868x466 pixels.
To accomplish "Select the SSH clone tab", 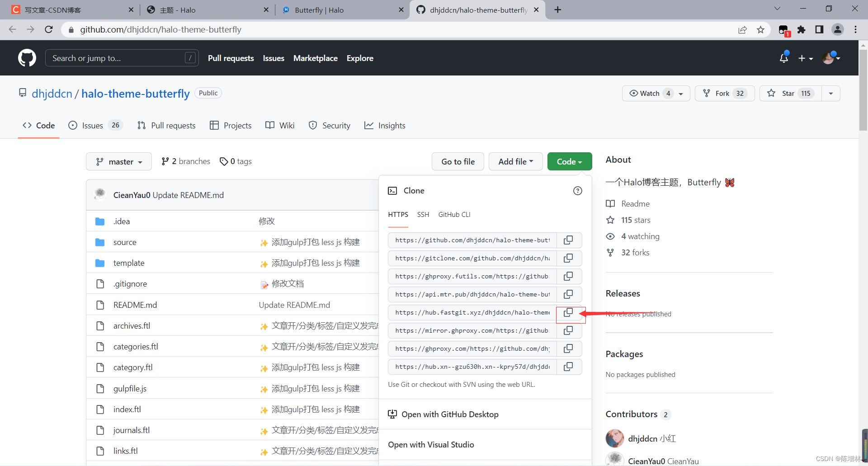I will [423, 215].
